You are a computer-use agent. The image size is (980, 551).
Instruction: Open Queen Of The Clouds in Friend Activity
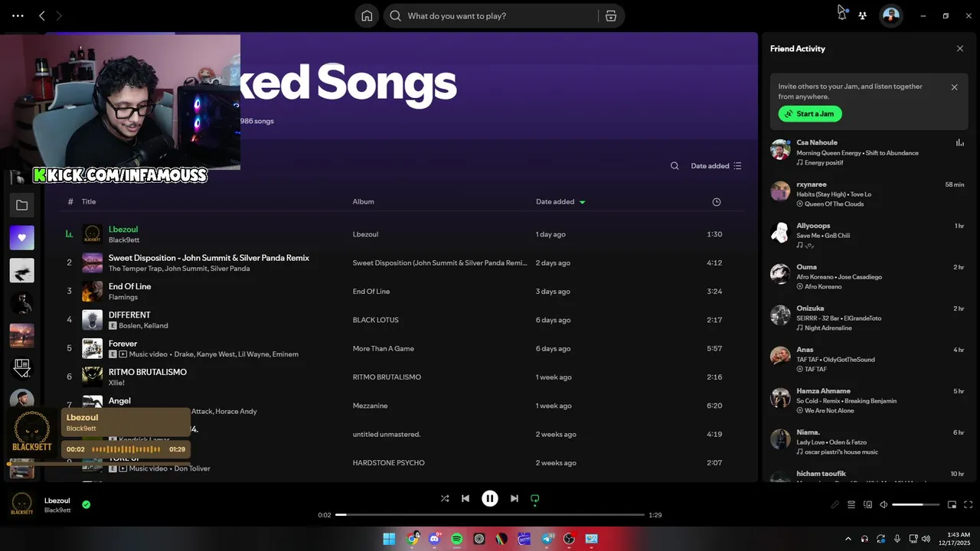pos(834,204)
